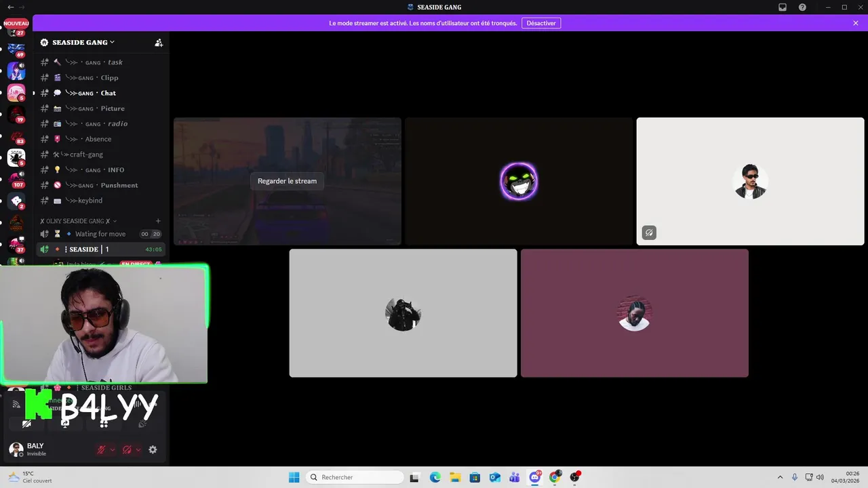Image resolution: width=868 pixels, height=488 pixels.
Task: Open the GANG Picture channel
Action: coord(100,108)
